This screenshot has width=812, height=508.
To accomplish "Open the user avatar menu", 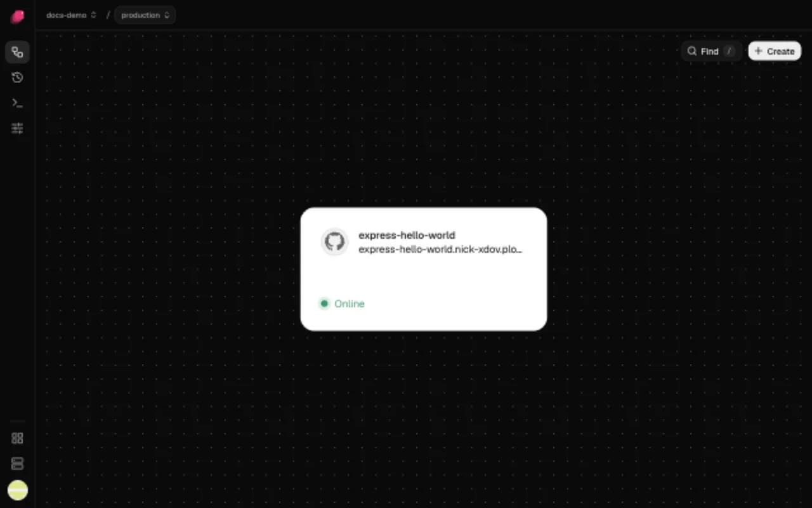I will click(x=18, y=490).
